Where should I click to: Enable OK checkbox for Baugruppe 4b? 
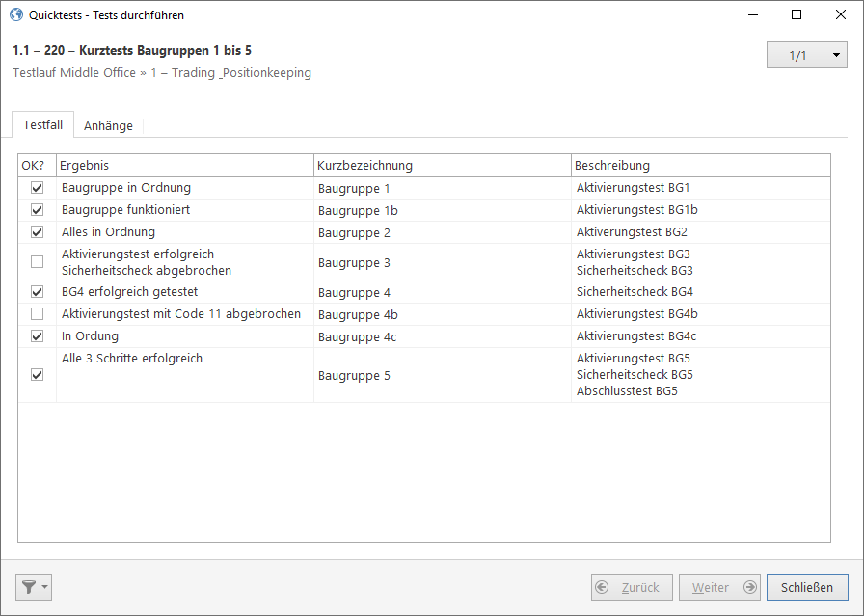coord(37,314)
